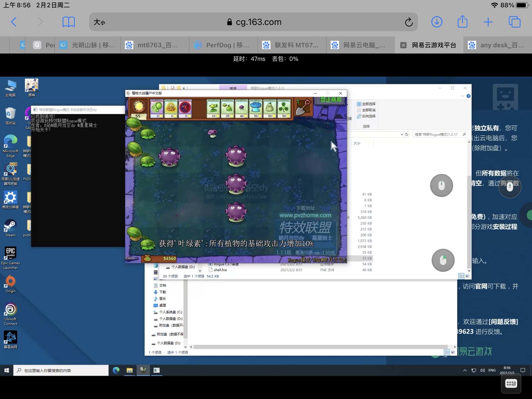Screen dimensions: 532x399
Task: Open the 管理 ribbon tab in Explorer
Action: 233,88
